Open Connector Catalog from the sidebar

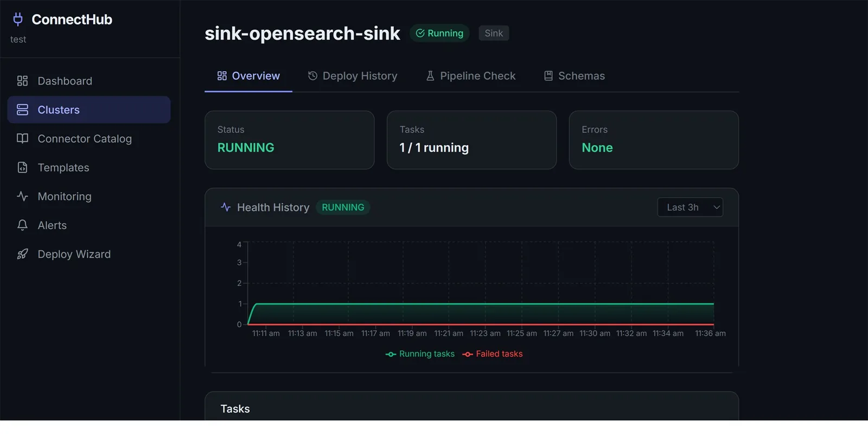(89, 138)
